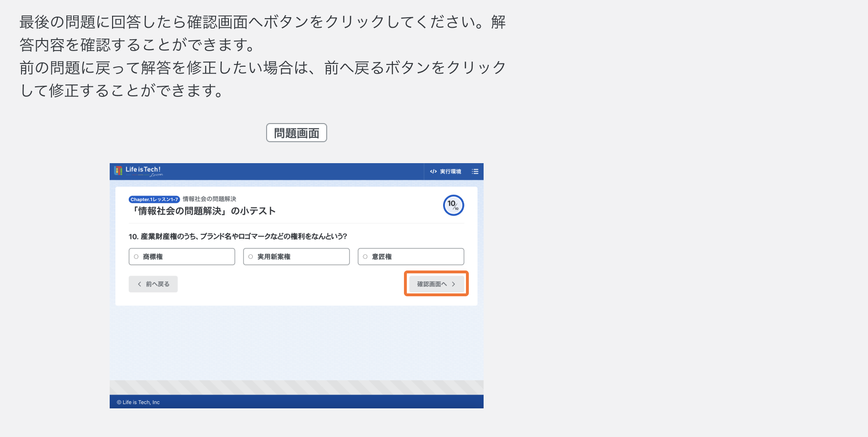
Task: Click the quiz screenshot thumbnail image
Action: click(x=297, y=286)
